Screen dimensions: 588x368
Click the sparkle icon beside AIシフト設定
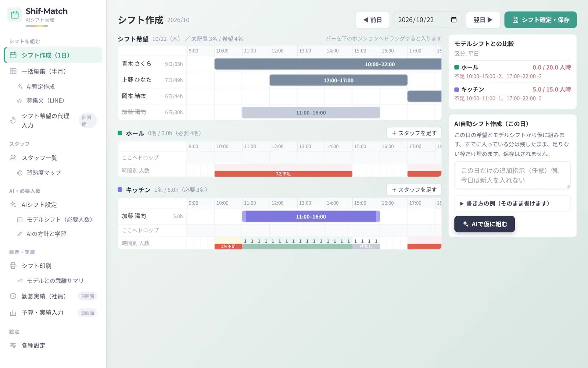tap(13, 205)
